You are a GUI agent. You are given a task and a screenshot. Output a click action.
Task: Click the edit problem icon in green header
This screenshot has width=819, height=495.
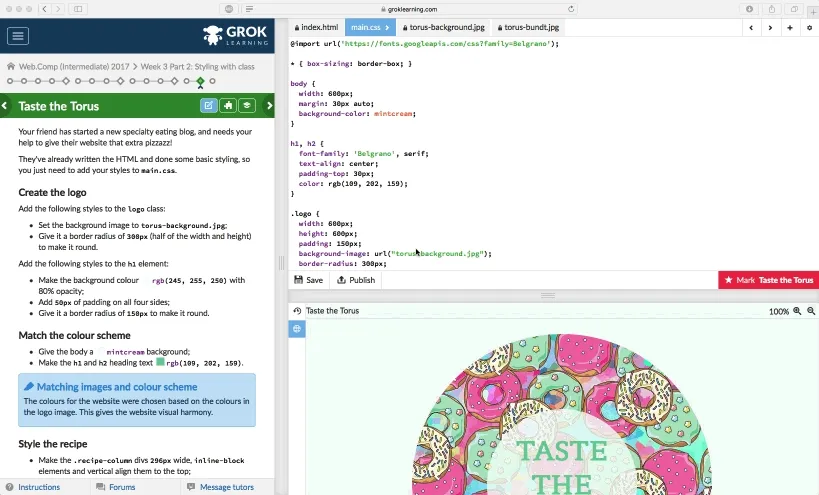point(208,105)
